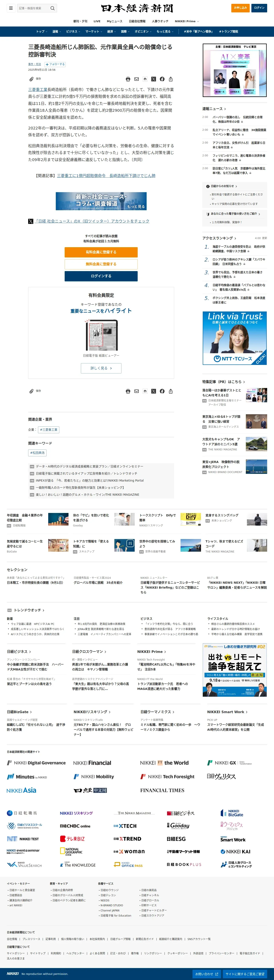Focus the 記事・株価を検索 search field
This screenshot has width=274, height=980.
(33, 8)
